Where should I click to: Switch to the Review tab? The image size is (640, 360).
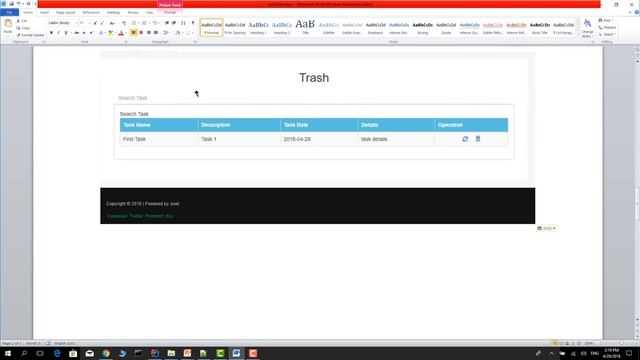pyautogui.click(x=133, y=12)
